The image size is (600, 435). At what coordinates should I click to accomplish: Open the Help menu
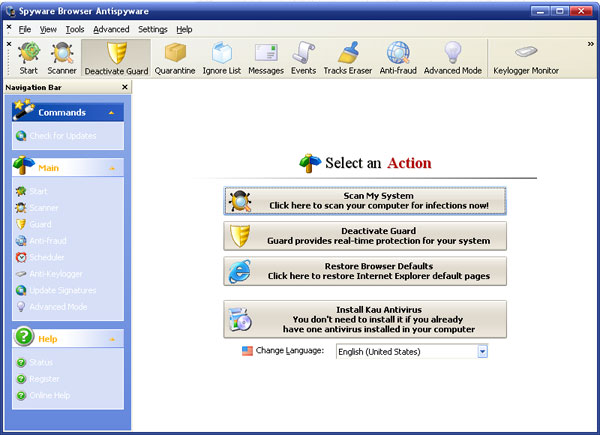tap(184, 29)
